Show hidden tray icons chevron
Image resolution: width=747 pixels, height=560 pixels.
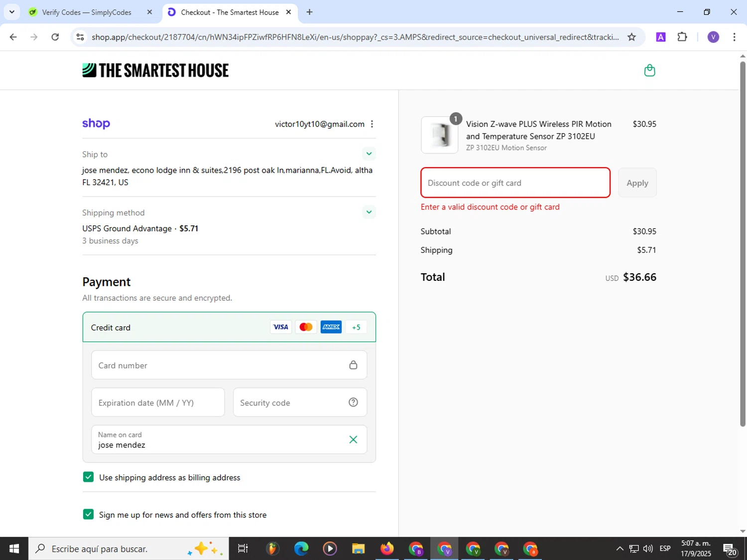click(x=620, y=549)
